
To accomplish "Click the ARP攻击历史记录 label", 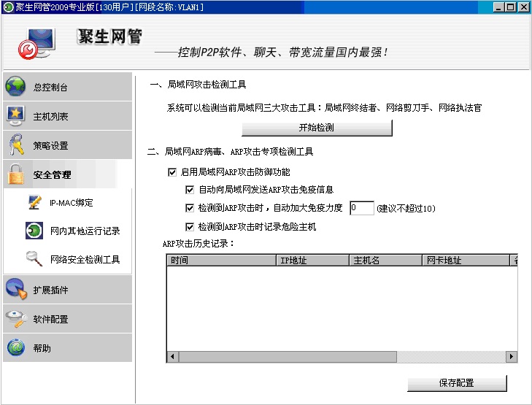I will tap(198, 244).
